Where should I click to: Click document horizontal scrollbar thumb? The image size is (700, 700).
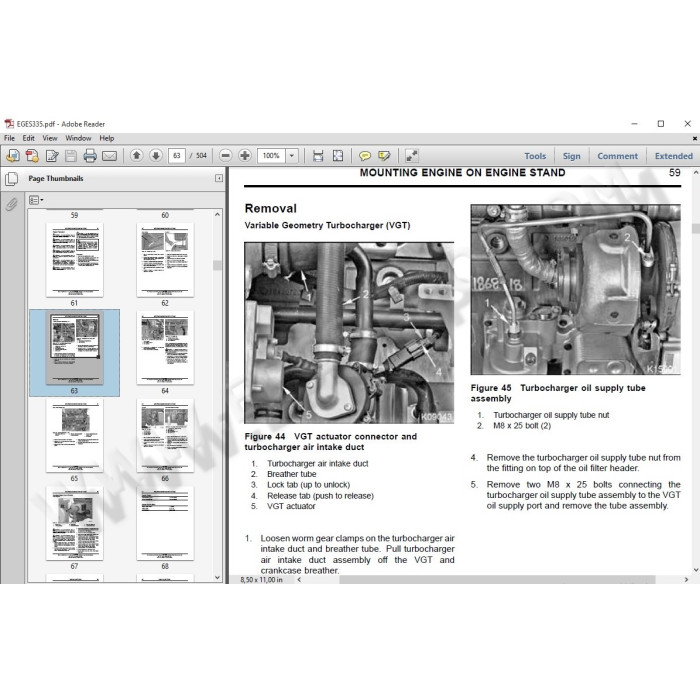click(497, 579)
